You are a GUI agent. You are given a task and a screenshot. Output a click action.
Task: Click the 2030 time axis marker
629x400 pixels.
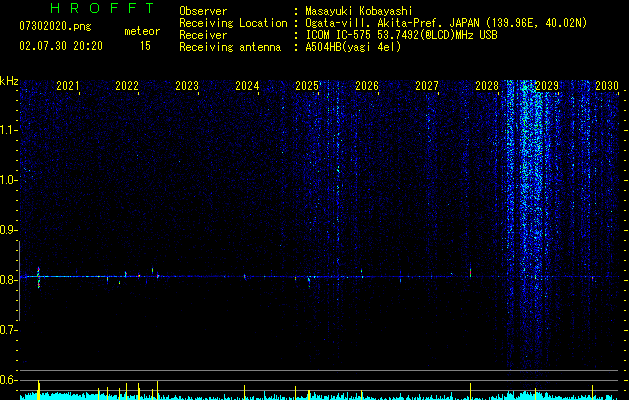tap(607, 86)
